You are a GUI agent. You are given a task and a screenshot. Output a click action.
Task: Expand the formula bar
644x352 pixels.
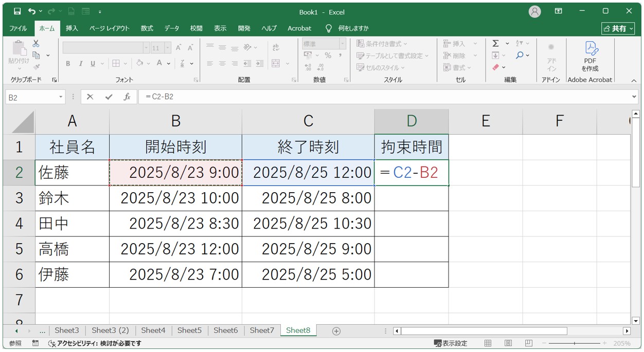(x=634, y=97)
